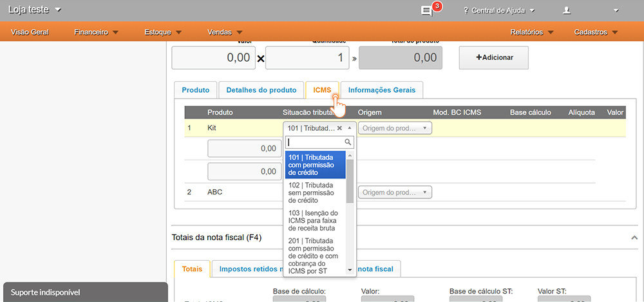Collapse the Totais da nota fiscal section
This screenshot has height=302, width=644.
pos(634,238)
